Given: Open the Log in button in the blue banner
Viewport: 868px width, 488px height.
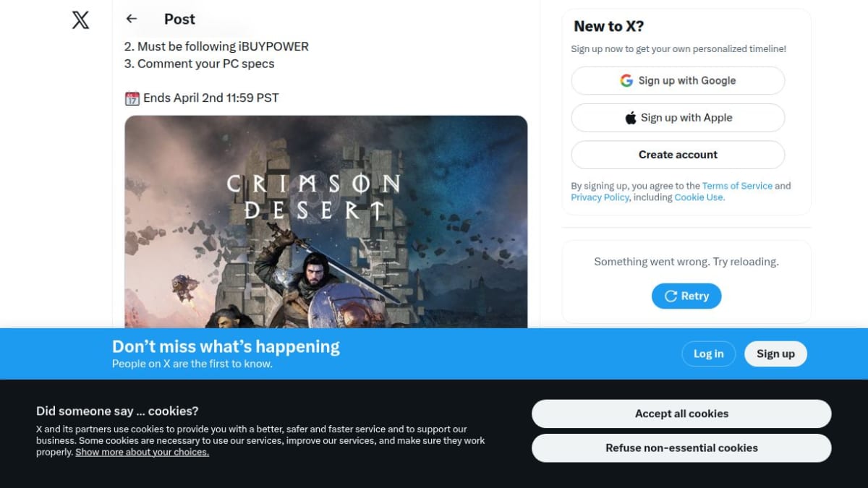Looking at the screenshot, I should (708, 354).
